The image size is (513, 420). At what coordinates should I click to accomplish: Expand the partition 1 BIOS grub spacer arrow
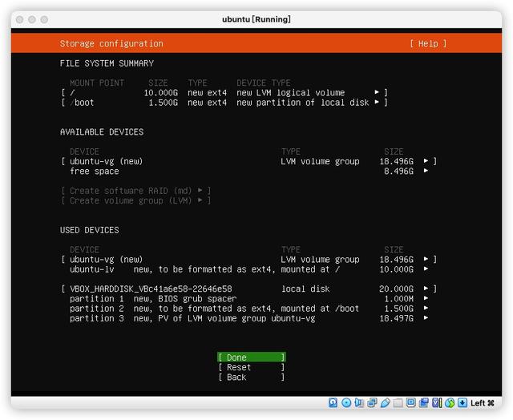click(426, 298)
